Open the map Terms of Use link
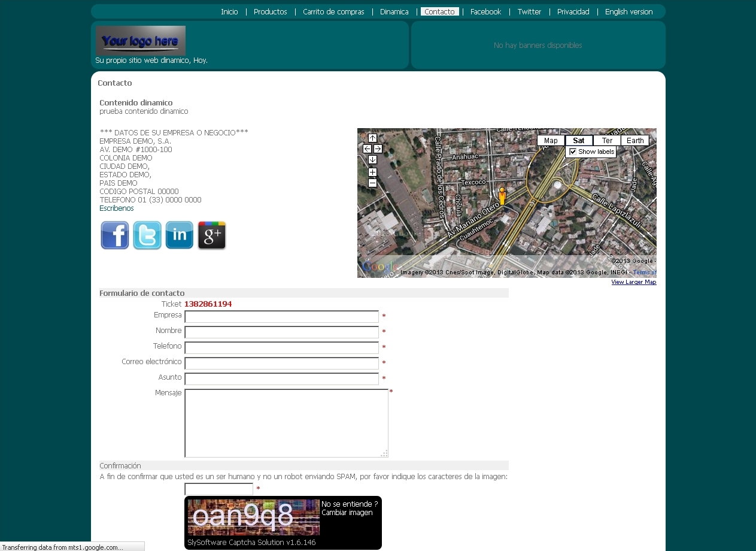The width and height of the screenshot is (756, 551). click(x=645, y=273)
